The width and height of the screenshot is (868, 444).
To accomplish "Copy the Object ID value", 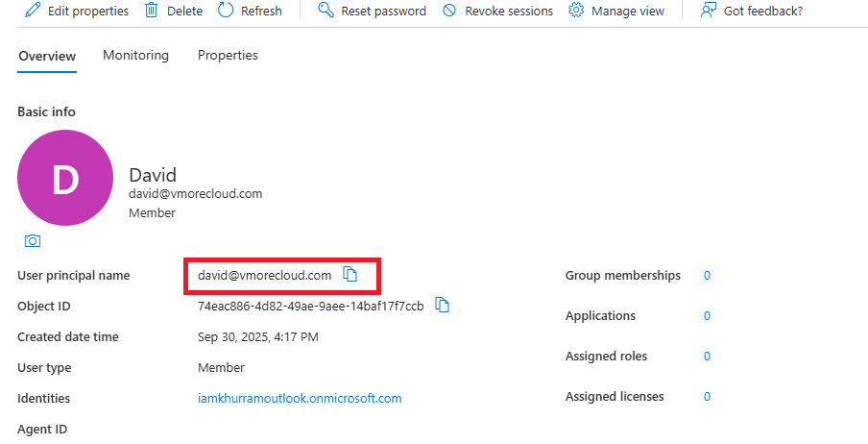I will click(442, 306).
